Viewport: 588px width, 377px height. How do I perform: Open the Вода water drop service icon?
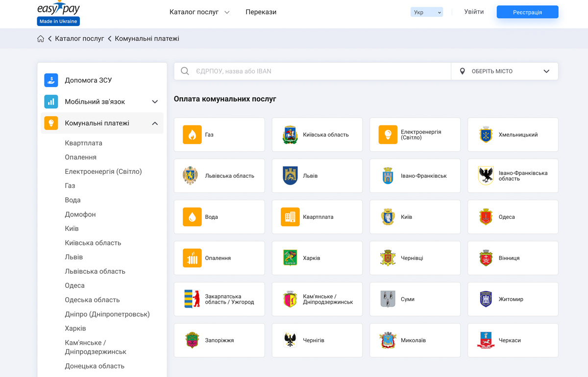192,217
